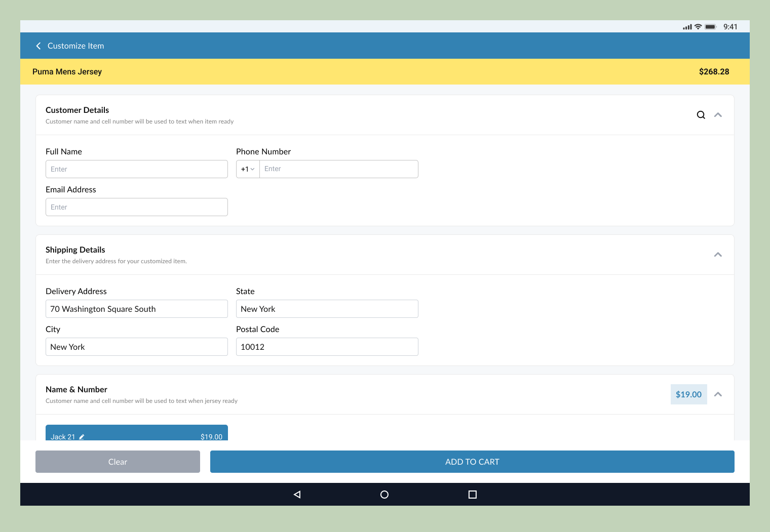Click the Shipping Details heading
770x532 pixels.
pos(75,250)
